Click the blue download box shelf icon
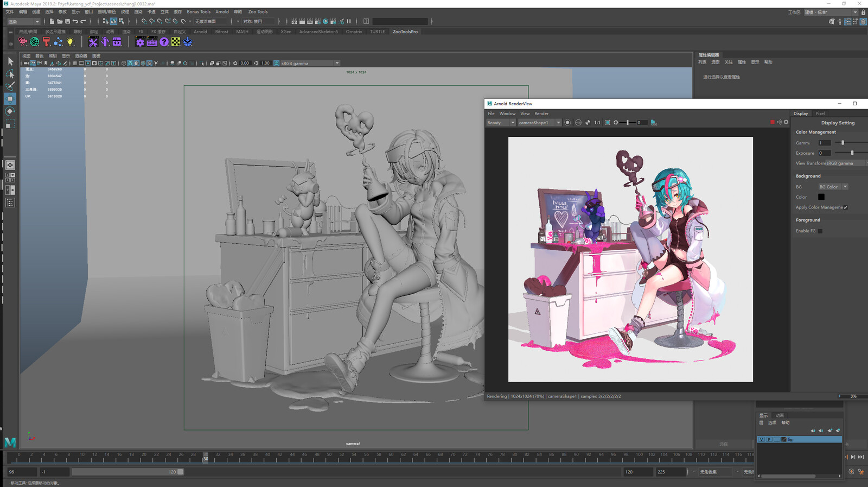This screenshot has width=868, height=487. click(188, 42)
